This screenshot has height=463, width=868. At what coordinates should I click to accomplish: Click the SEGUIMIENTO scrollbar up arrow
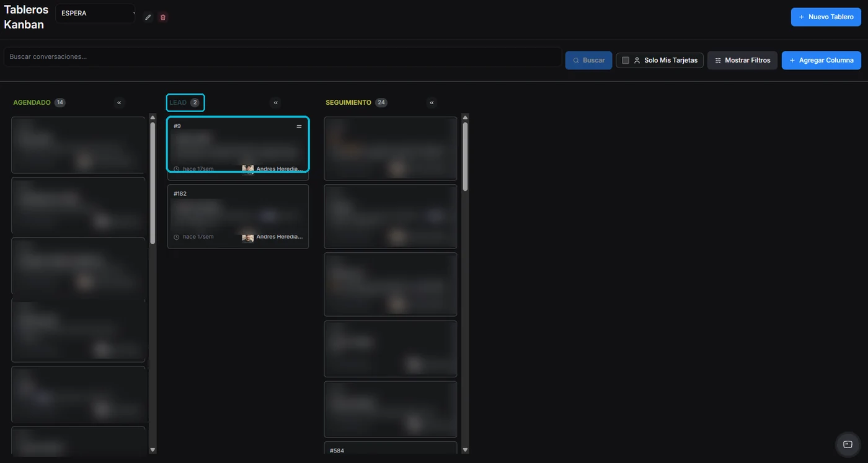[466, 117]
